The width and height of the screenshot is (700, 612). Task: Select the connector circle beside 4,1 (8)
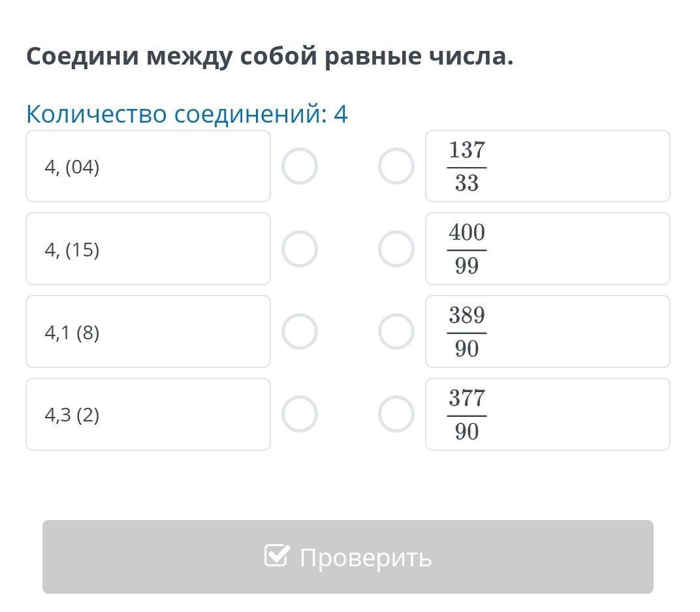[x=300, y=331]
